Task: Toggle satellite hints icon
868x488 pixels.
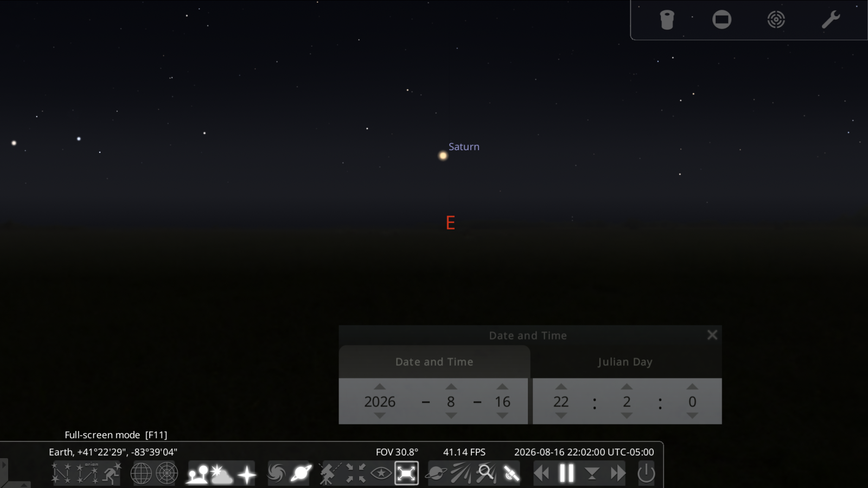Action: 511,473
